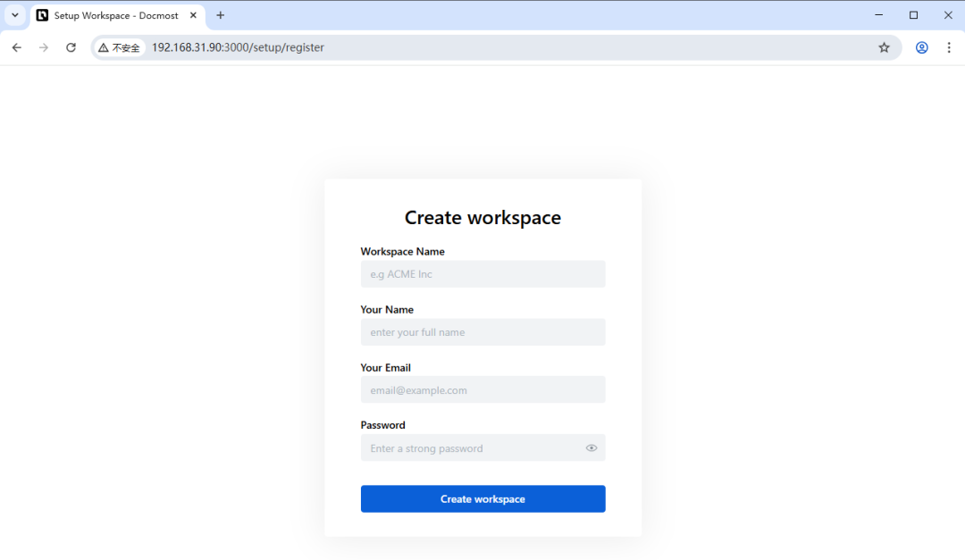Click the not-secure warning badge
965x560 pixels.
point(120,47)
